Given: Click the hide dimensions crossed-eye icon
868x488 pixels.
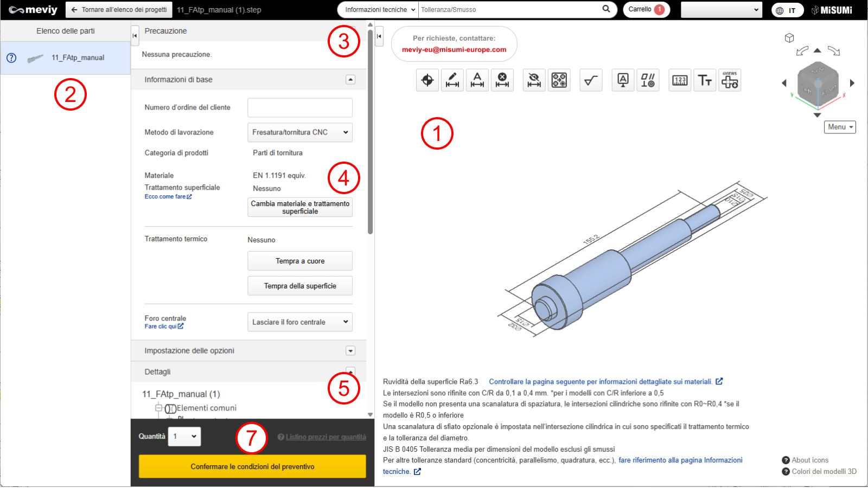Looking at the screenshot, I should pos(534,81).
